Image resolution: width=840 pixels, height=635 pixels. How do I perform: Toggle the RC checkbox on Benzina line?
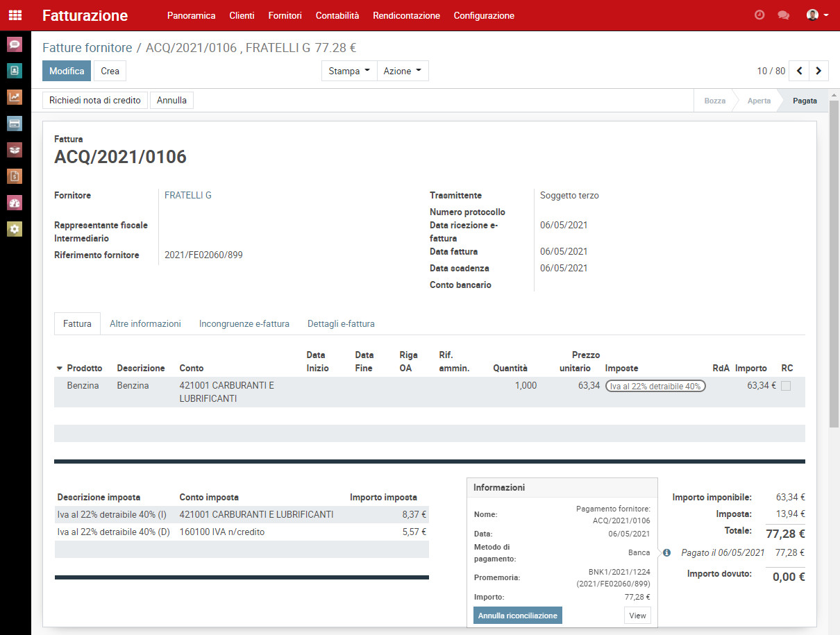[786, 386]
